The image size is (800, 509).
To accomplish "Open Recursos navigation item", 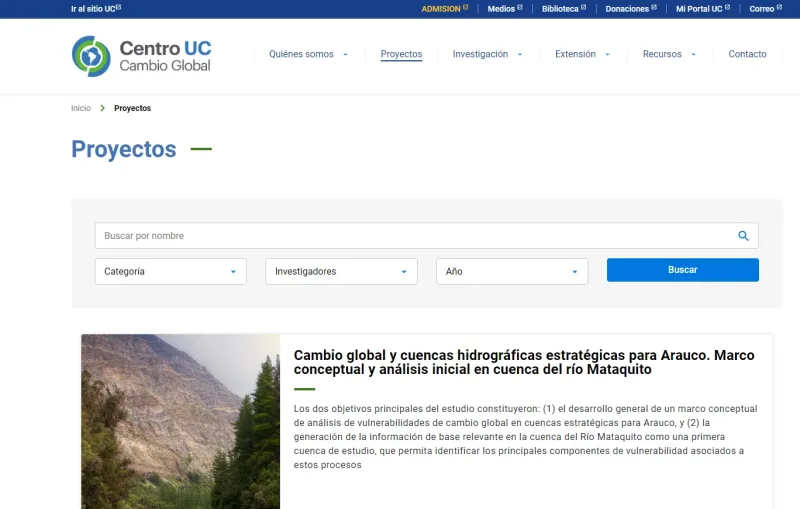I will 662,54.
